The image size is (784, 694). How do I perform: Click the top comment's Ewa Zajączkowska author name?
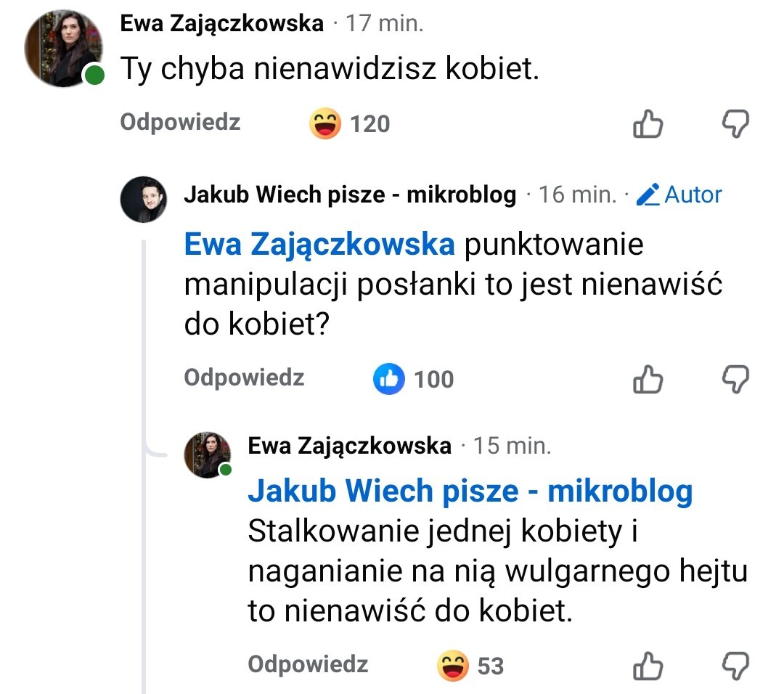pos(221,24)
